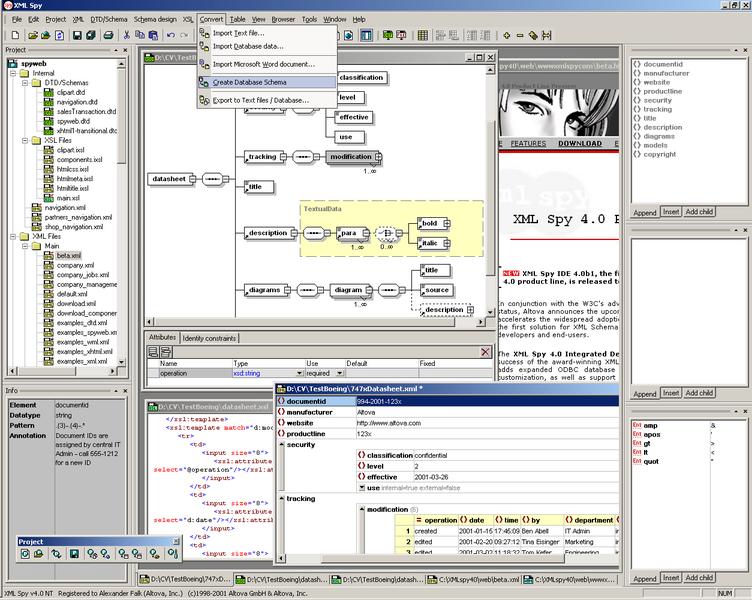The width and height of the screenshot is (752, 600).
Task: Choose Create Database Schema menu entry
Action: pos(267,82)
